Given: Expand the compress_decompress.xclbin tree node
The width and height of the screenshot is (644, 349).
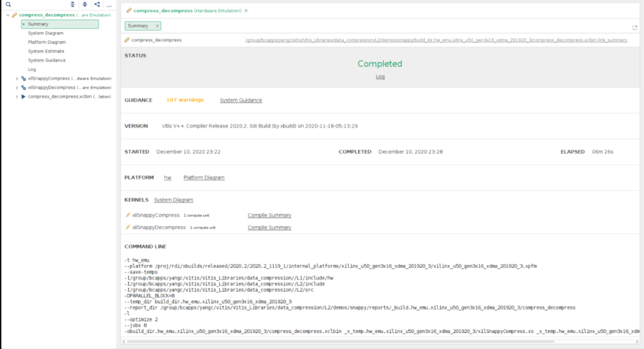Looking at the screenshot, I should click(x=17, y=96).
